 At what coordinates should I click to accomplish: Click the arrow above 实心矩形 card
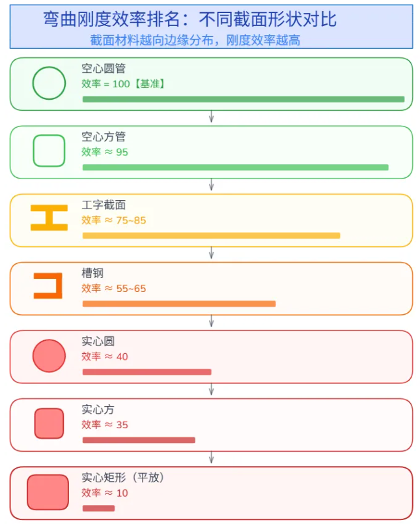[212, 458]
